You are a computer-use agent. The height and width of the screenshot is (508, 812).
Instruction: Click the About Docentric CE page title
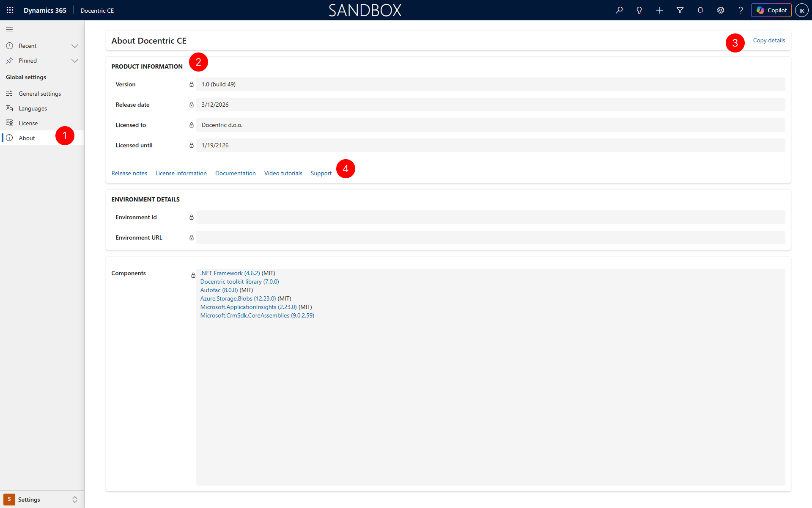149,41
